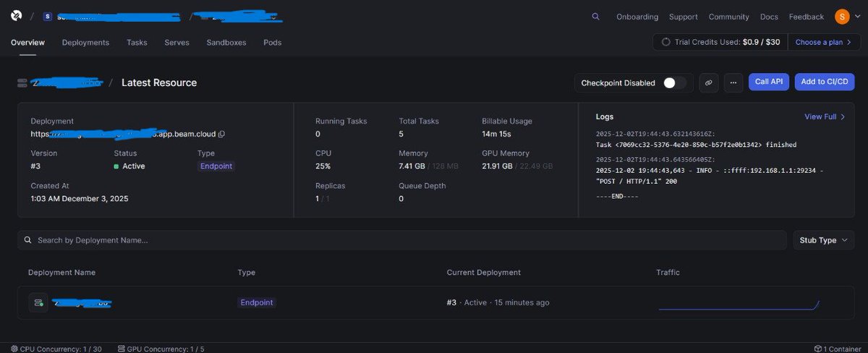Screen dimensions: 868x353
Task: Switch to the Overview tab
Action: click(x=27, y=43)
